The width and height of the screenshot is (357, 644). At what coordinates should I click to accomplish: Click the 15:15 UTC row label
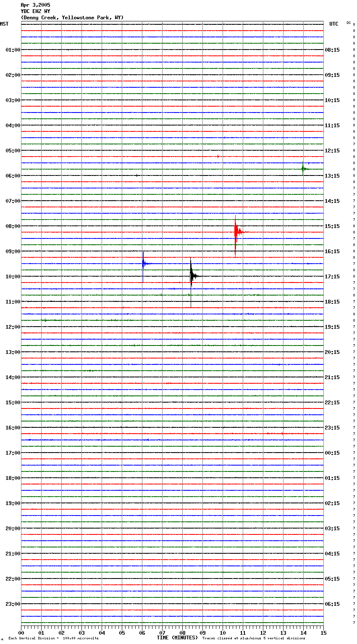click(332, 226)
